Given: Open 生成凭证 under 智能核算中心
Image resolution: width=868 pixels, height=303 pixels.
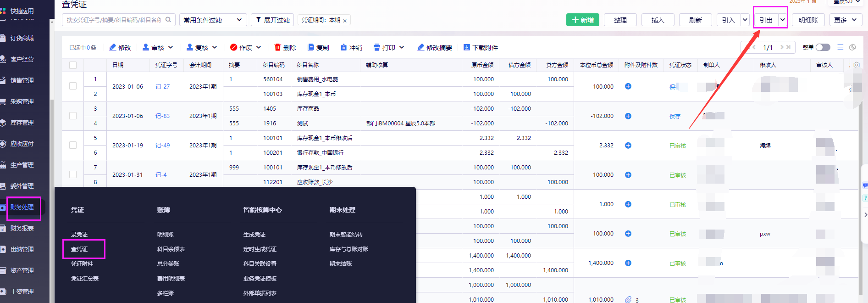Looking at the screenshot, I should (x=254, y=234).
